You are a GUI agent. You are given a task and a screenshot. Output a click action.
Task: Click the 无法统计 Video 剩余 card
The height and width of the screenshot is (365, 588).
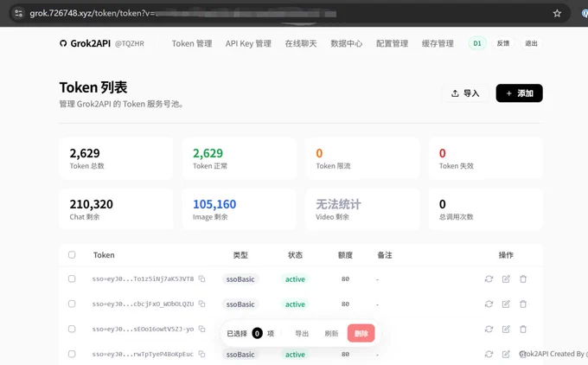[362, 209]
